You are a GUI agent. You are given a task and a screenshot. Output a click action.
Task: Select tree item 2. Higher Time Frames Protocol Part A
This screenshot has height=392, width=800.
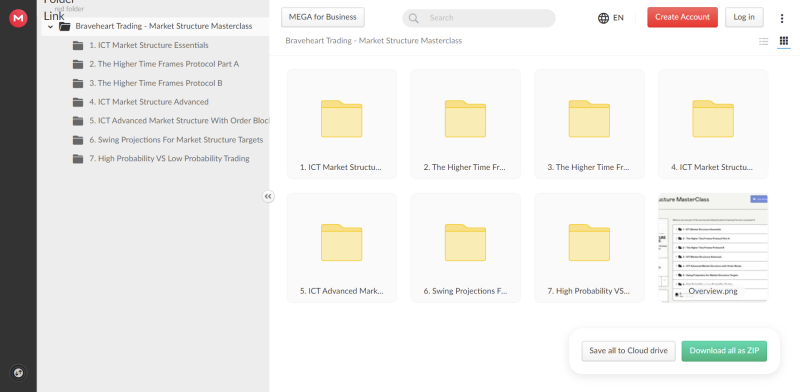point(164,64)
